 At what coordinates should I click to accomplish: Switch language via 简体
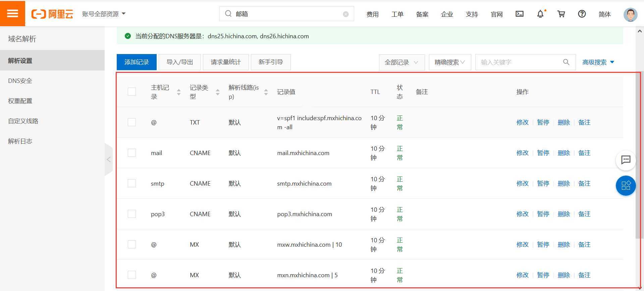click(x=604, y=14)
